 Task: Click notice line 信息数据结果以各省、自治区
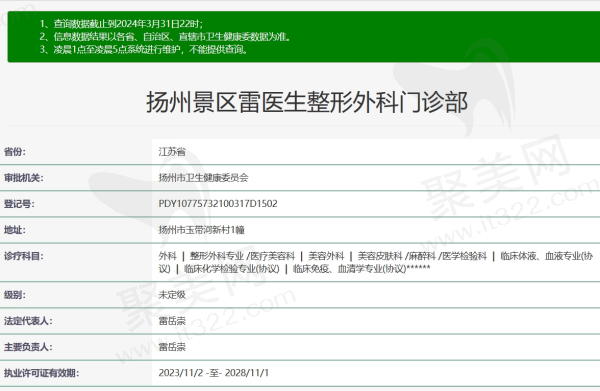click(165, 36)
